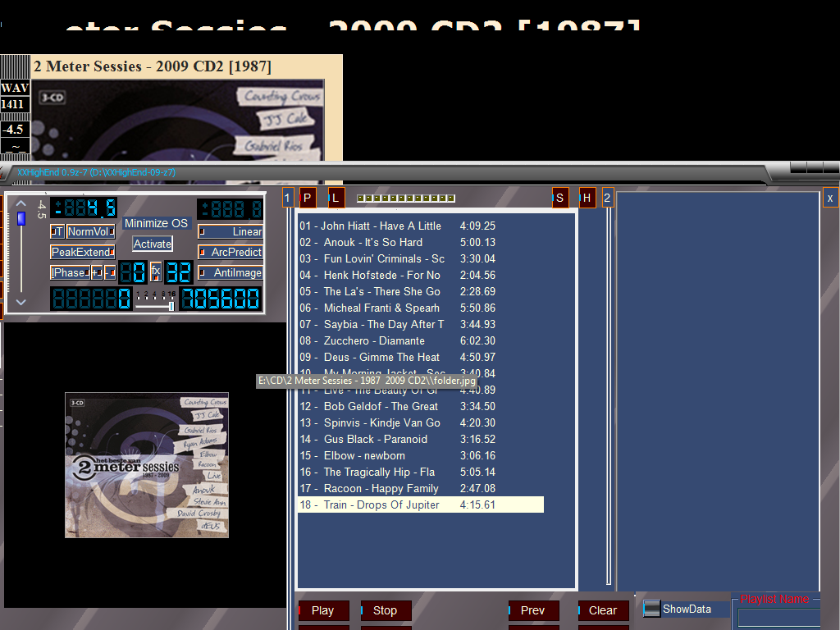The image size is (840, 630).
Task: Select track 08 Zucchero - Diamante
Action: (x=421, y=341)
